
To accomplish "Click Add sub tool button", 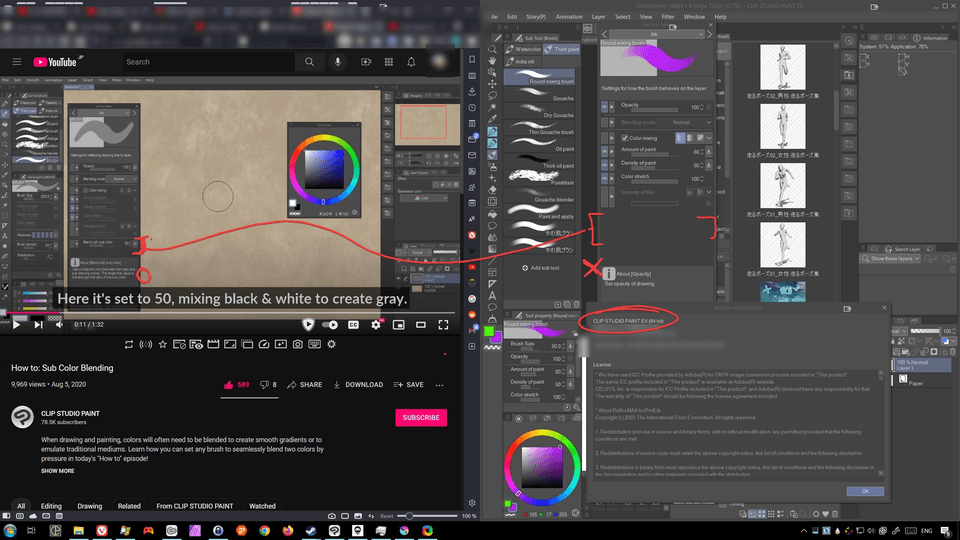I will pos(541,268).
